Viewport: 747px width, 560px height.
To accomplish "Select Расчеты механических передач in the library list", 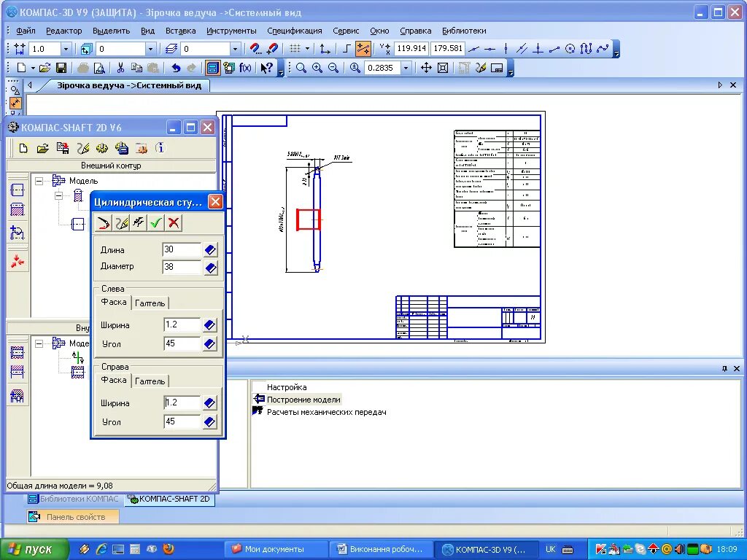I will (x=326, y=412).
